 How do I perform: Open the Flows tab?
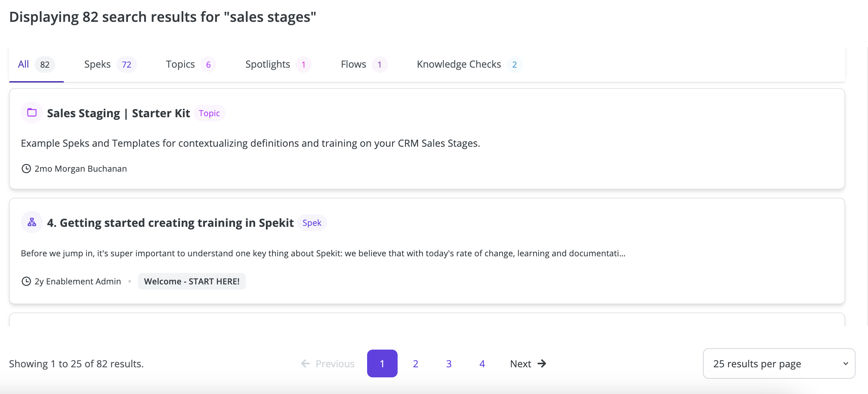(x=364, y=65)
